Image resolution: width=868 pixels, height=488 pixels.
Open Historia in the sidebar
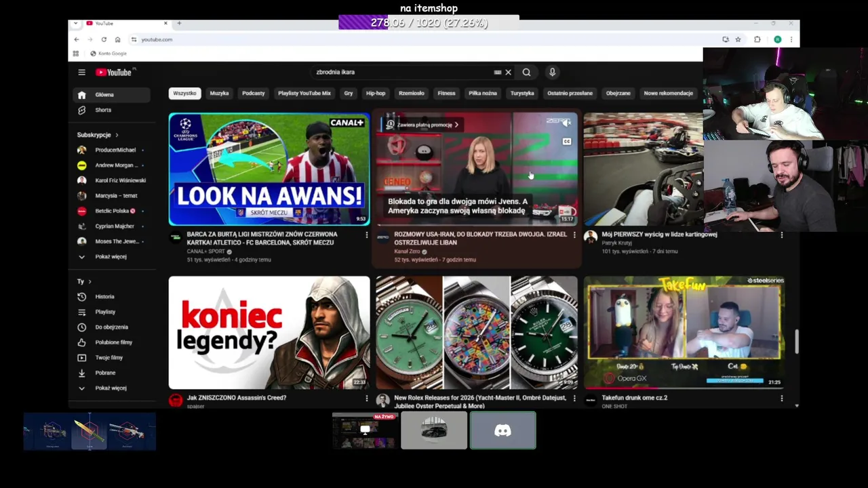pos(111,296)
